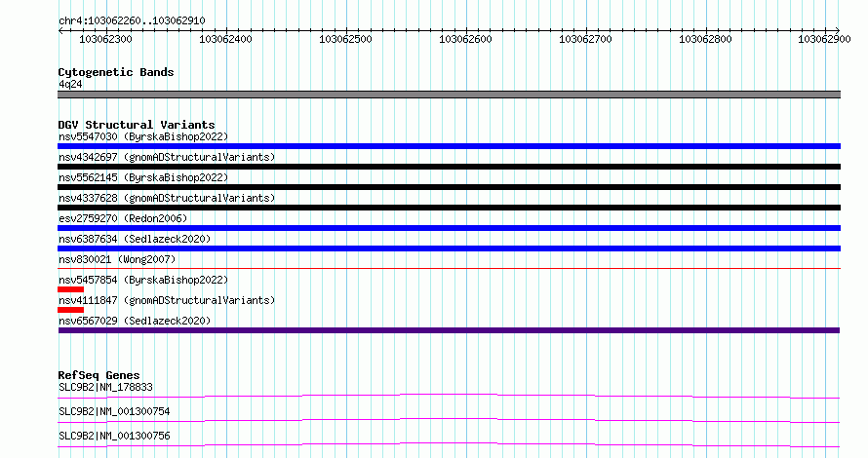Open variant nsv4111847 (gnomADStructuralVariants) label
Viewport: 868px width, 458px height.
167,300
